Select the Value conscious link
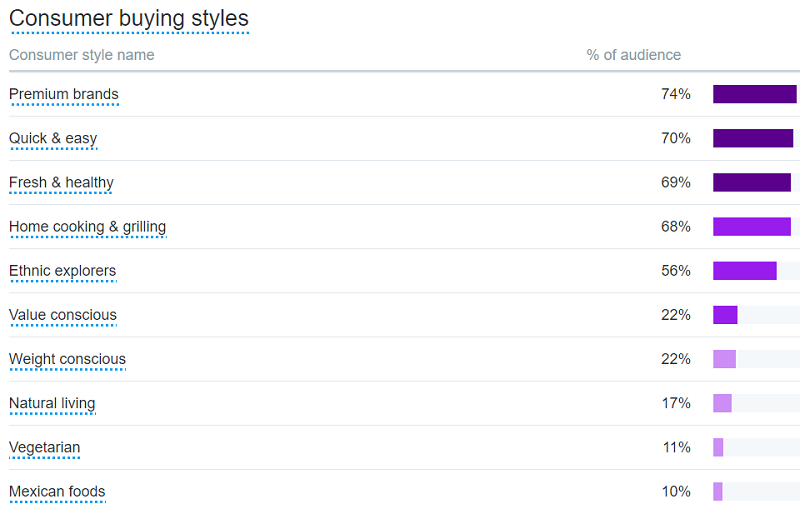 (x=63, y=315)
